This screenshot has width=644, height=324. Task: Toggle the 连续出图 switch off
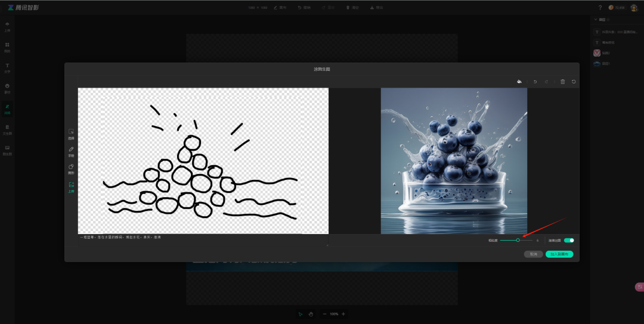569,240
